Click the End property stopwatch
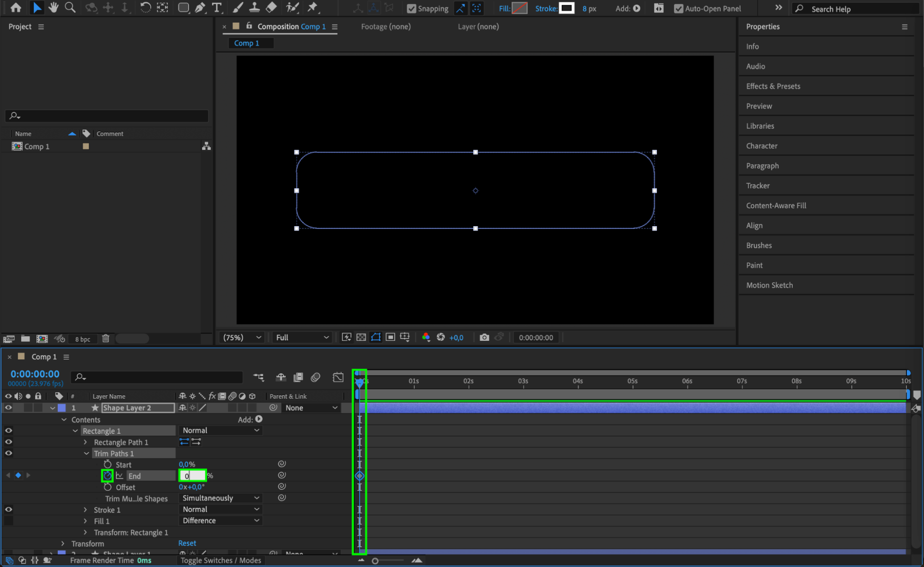924x567 pixels. click(107, 475)
